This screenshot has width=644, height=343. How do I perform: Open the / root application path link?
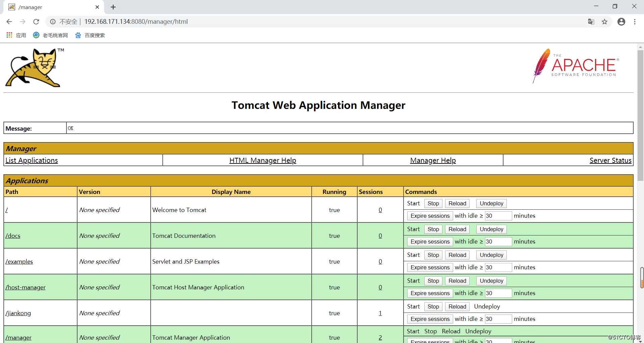coord(7,210)
